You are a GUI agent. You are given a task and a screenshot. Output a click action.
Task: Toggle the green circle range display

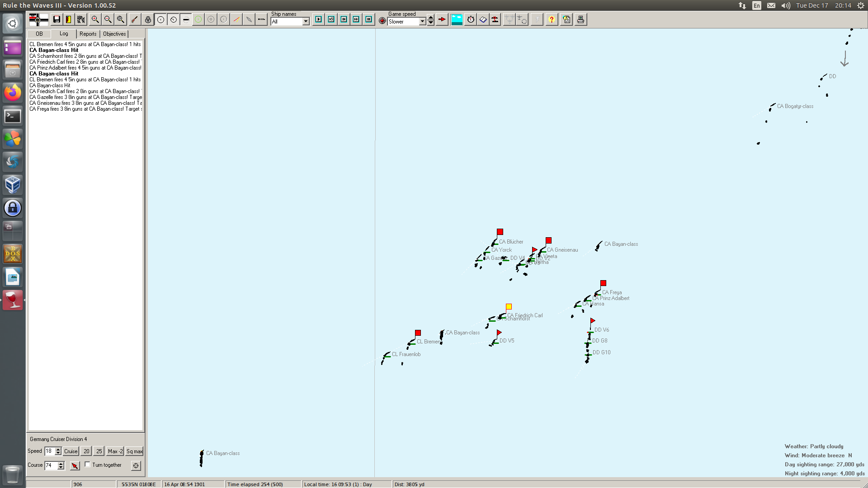tap(198, 19)
